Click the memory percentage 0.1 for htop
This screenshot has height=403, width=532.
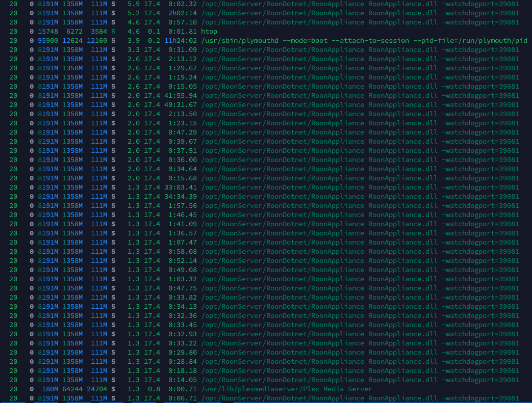click(154, 32)
